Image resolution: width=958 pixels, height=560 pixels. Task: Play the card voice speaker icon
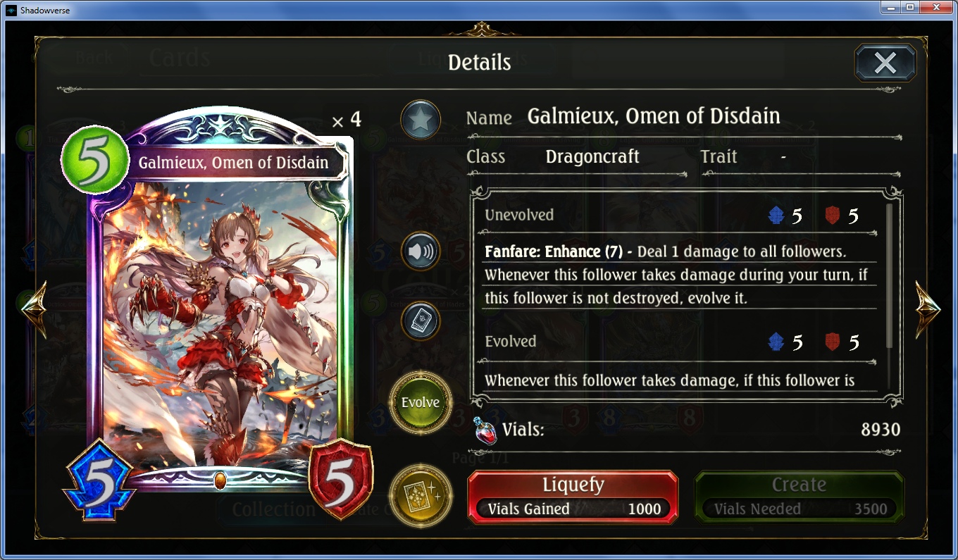point(421,251)
